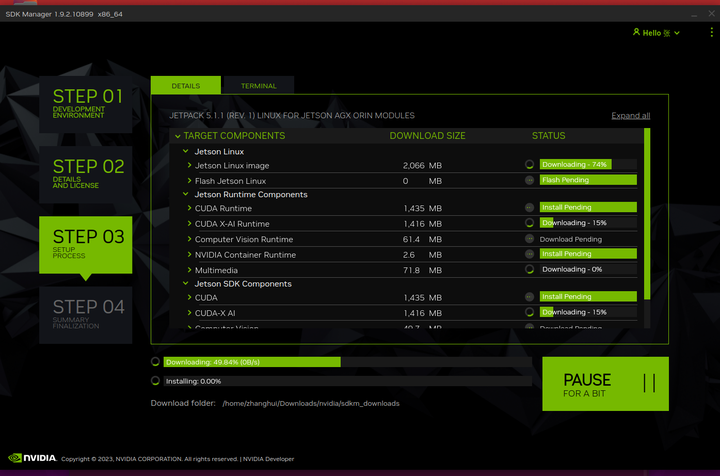Expand the Multimedia row
The width and height of the screenshot is (720, 476).
[189, 270]
